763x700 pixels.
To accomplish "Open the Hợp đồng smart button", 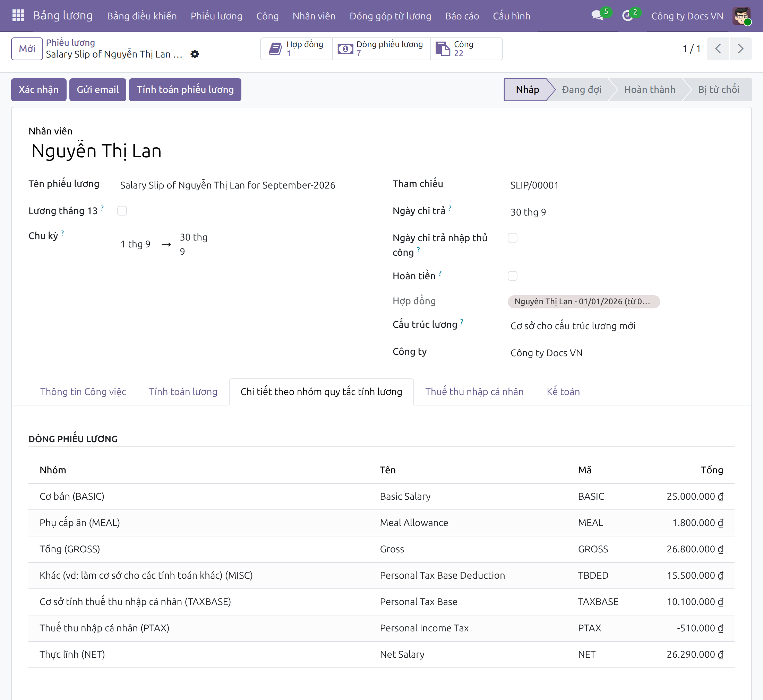I will 297,49.
